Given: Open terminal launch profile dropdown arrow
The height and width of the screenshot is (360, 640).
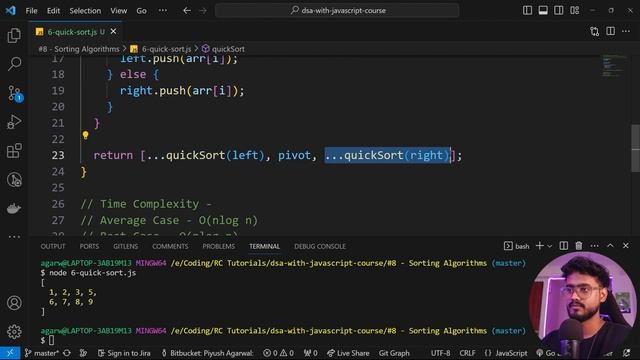Looking at the screenshot, I should (549, 246).
